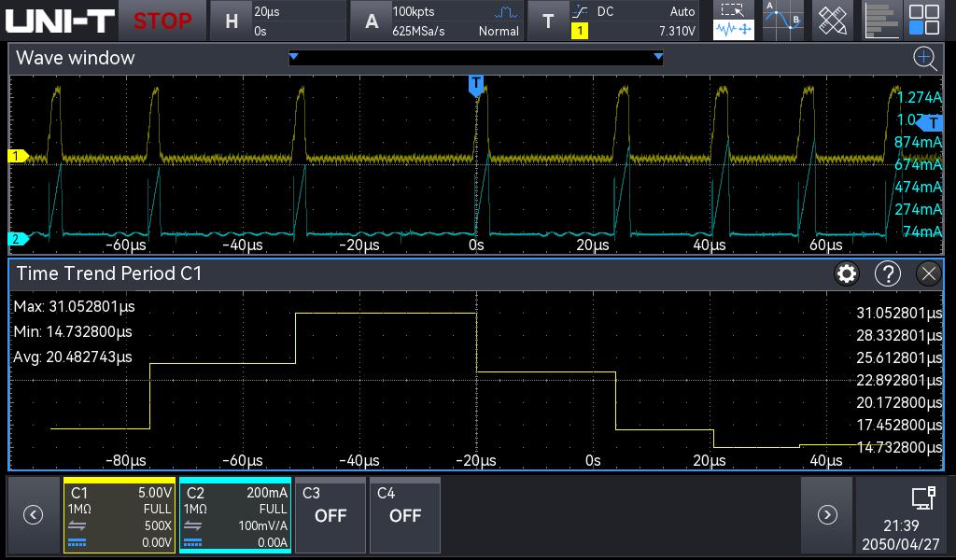Image resolution: width=956 pixels, height=560 pixels.
Task: Open help for Time Trend panel
Action: pos(887,273)
